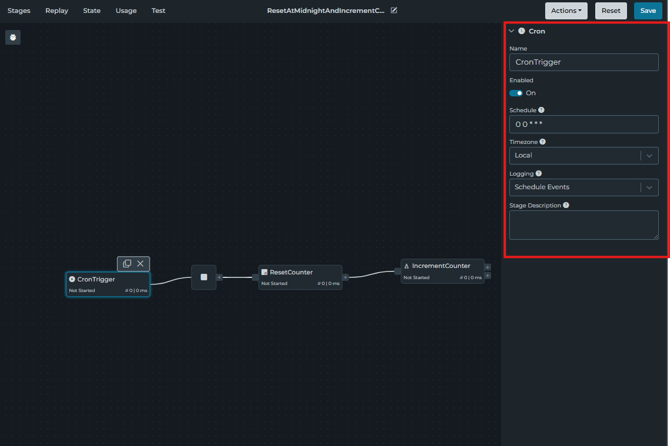Click the CronTrigger node's cron icon
The width and height of the screenshot is (670, 446).
[72, 279]
